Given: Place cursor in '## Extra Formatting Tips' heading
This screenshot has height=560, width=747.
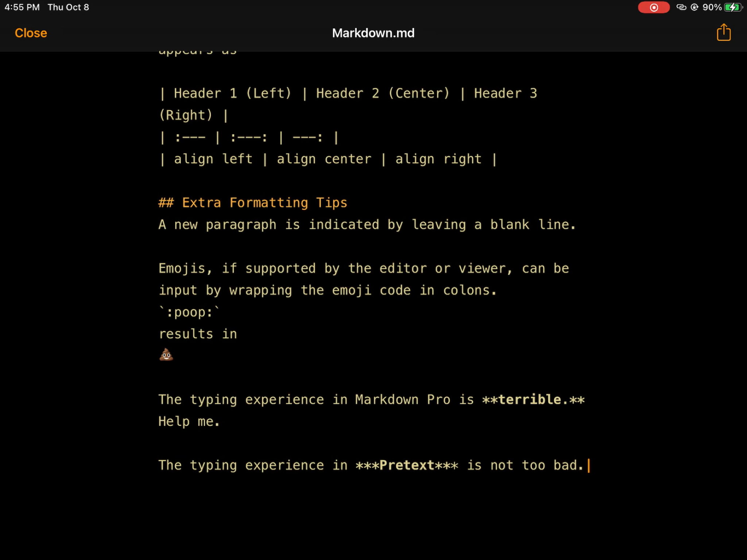Looking at the screenshot, I should (253, 203).
